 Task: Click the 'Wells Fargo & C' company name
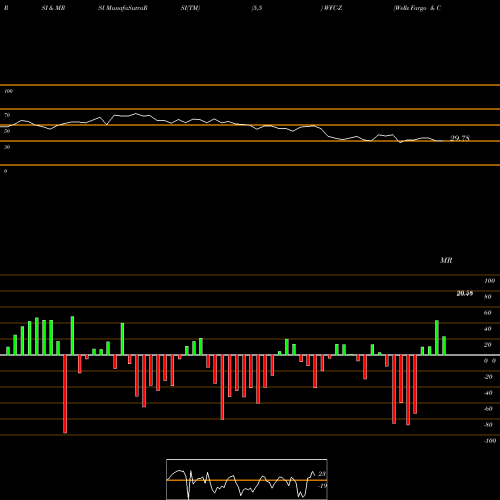point(417,8)
